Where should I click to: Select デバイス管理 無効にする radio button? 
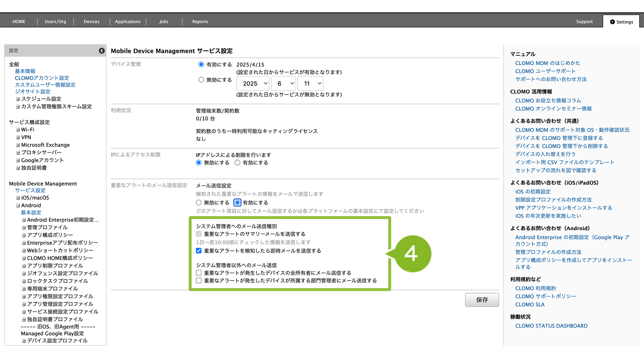(x=201, y=80)
